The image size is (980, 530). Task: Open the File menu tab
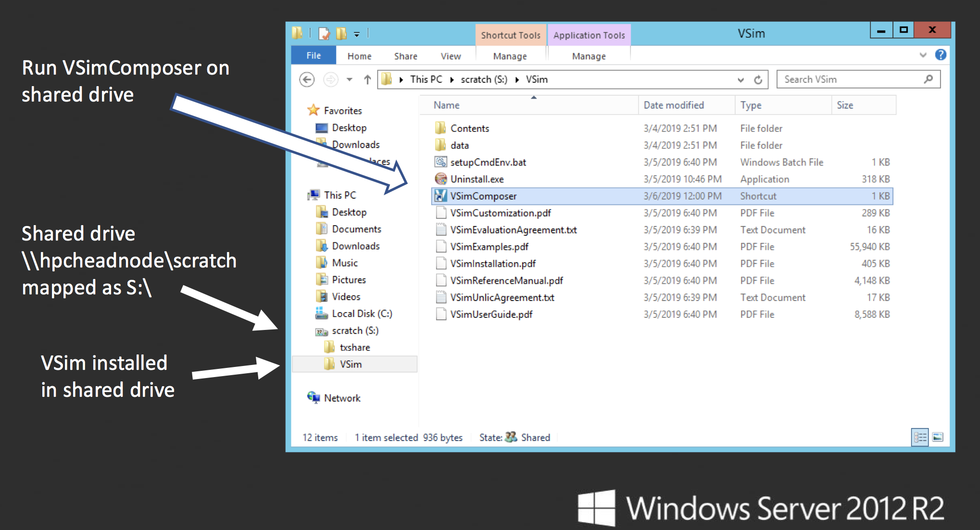click(314, 55)
